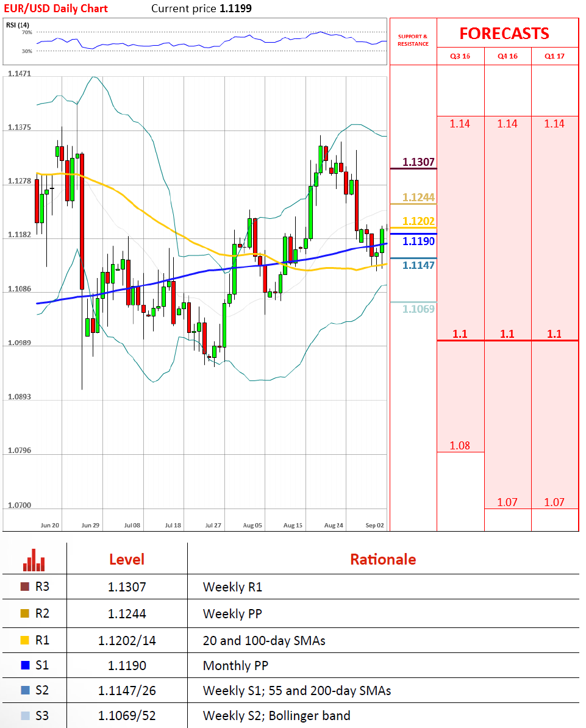Click the RSI 70% level label
Screen dimensions: 586x728
coord(27,32)
